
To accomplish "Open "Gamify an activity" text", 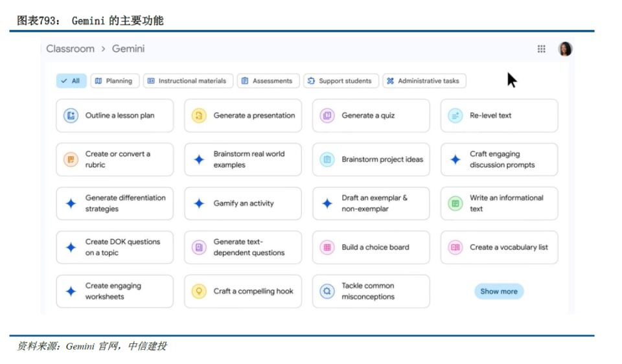I will pyautogui.click(x=244, y=203).
